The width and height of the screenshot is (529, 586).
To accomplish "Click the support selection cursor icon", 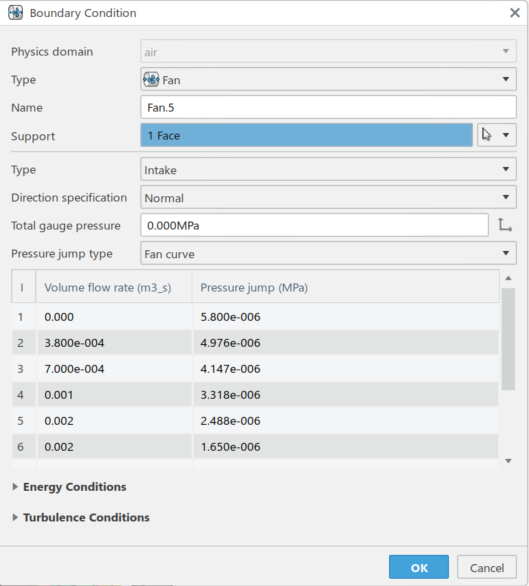I will point(486,135).
